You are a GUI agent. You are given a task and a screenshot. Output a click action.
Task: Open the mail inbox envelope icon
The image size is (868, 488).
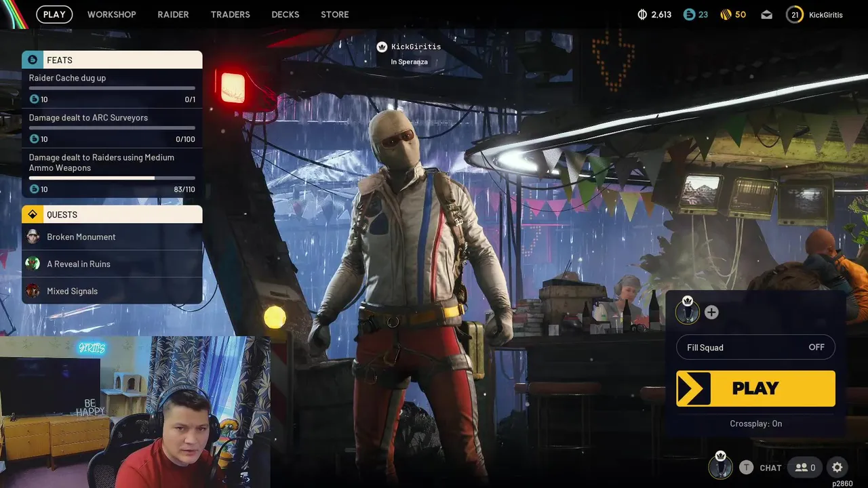click(x=766, y=15)
